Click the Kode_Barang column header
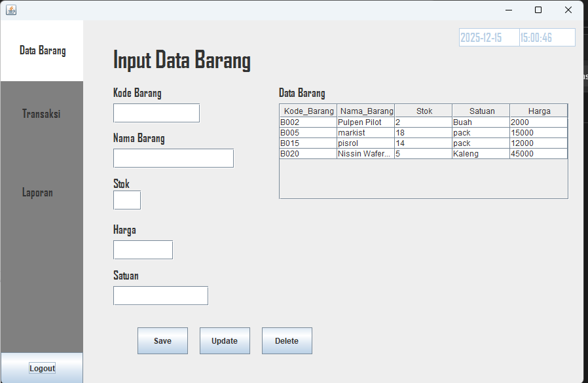This screenshot has width=588, height=383. coord(308,111)
